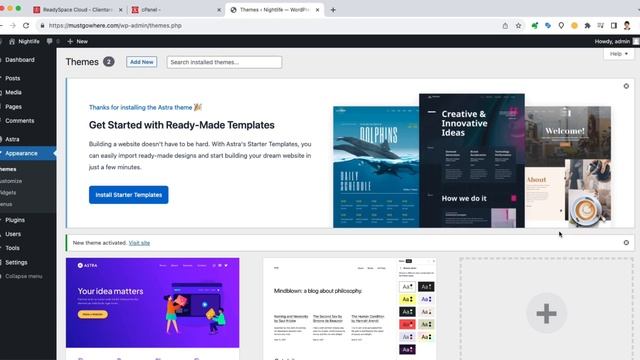This screenshot has width=640, height=360.
Task: Open the New content menu
Action: (78, 41)
